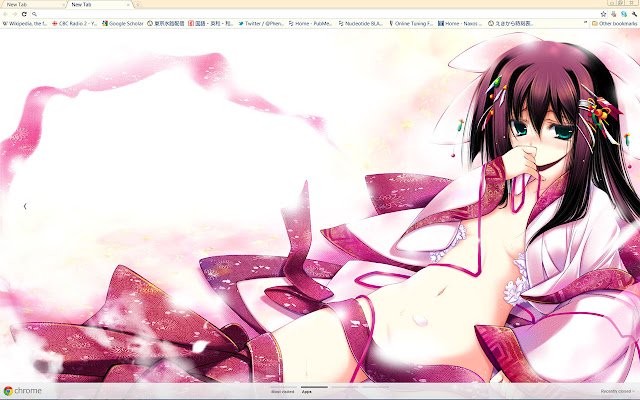The width and height of the screenshot is (640, 400).
Task: Open the Japanese bookmark after Google Scholar
Action: coord(166,24)
